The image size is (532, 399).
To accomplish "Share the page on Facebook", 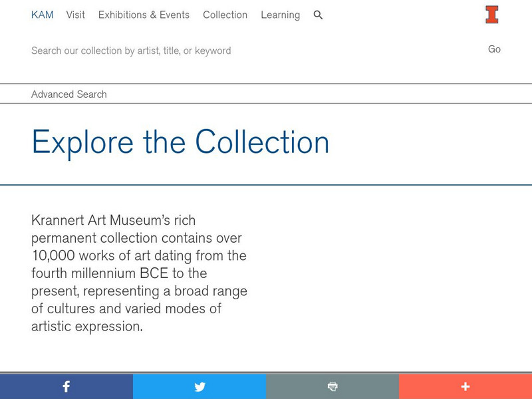I will coord(66,386).
